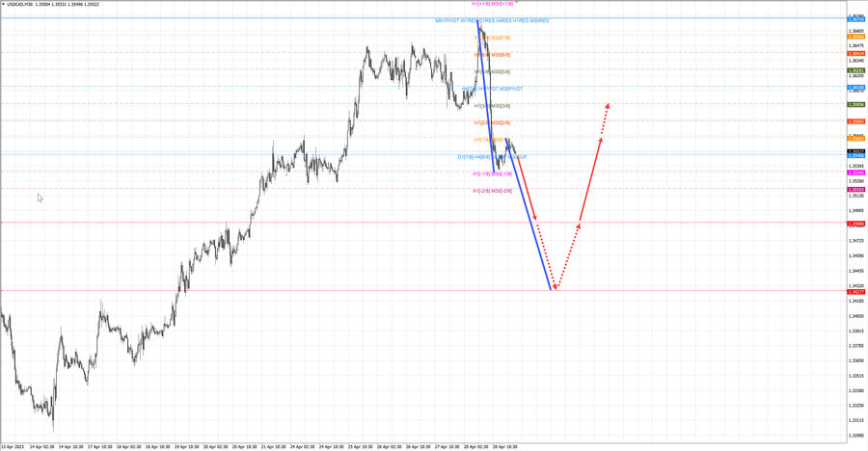This screenshot has height=451, width=868.
Task: Click the 1.32980 price scale value
Action: (x=857, y=436)
